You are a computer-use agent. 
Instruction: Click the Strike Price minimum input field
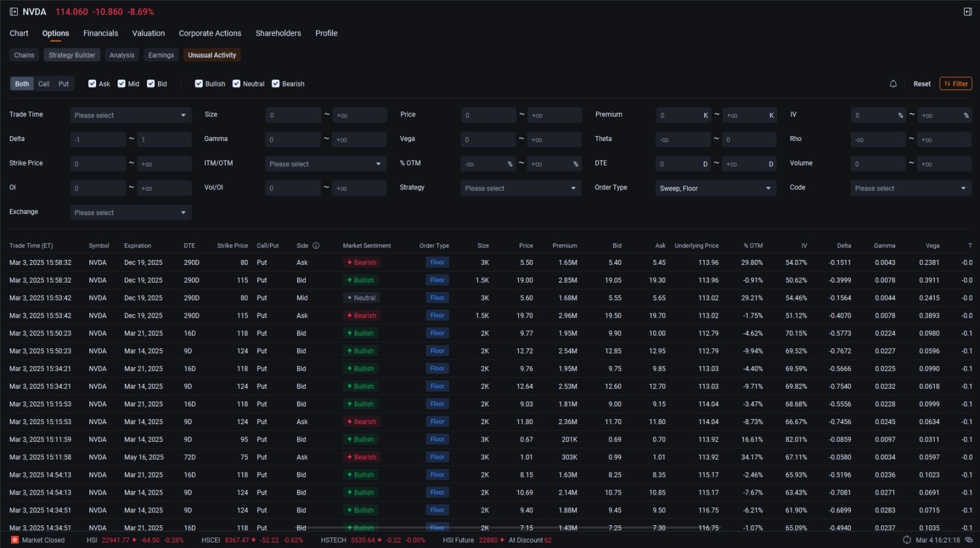pyautogui.click(x=98, y=164)
